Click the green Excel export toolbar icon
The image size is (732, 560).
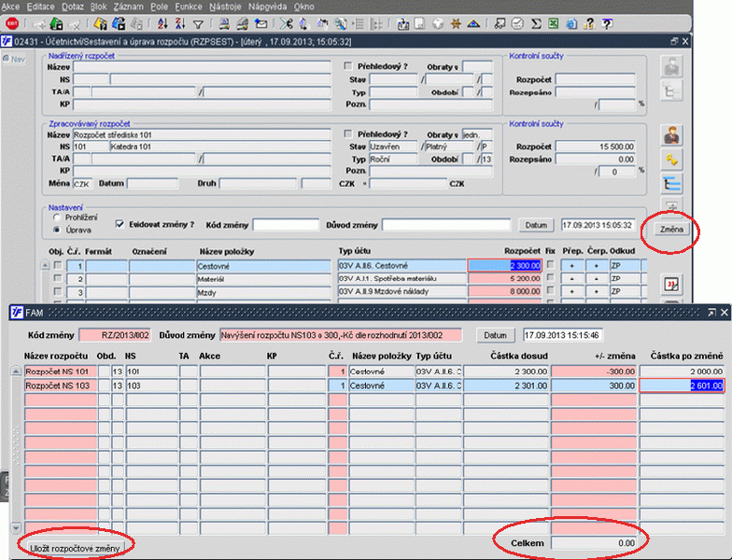click(553, 23)
